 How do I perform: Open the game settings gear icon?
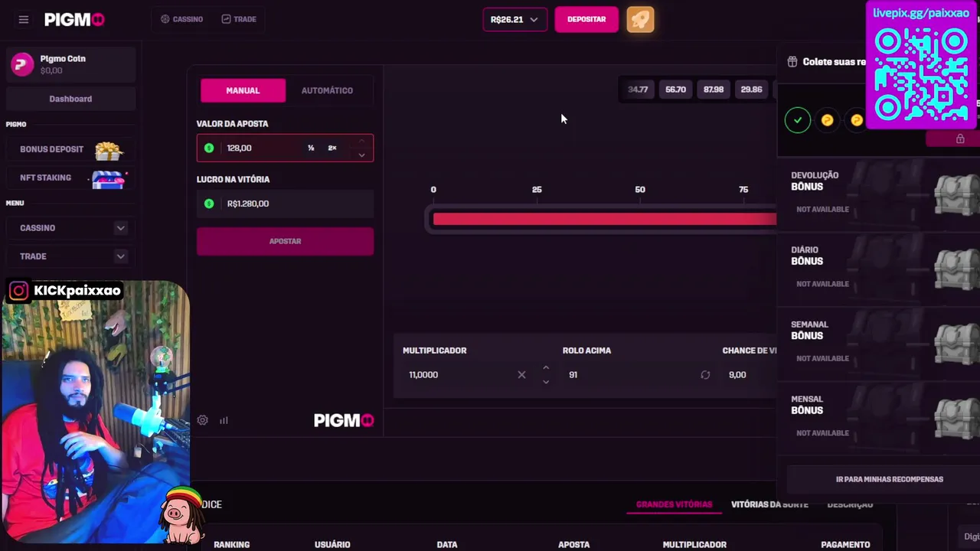click(202, 420)
